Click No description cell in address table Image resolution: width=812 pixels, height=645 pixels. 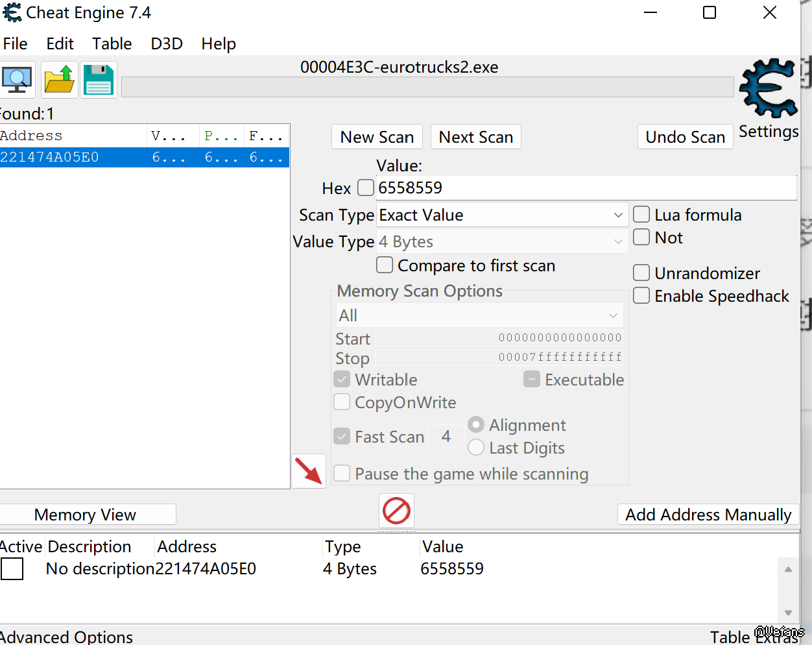coord(101,568)
